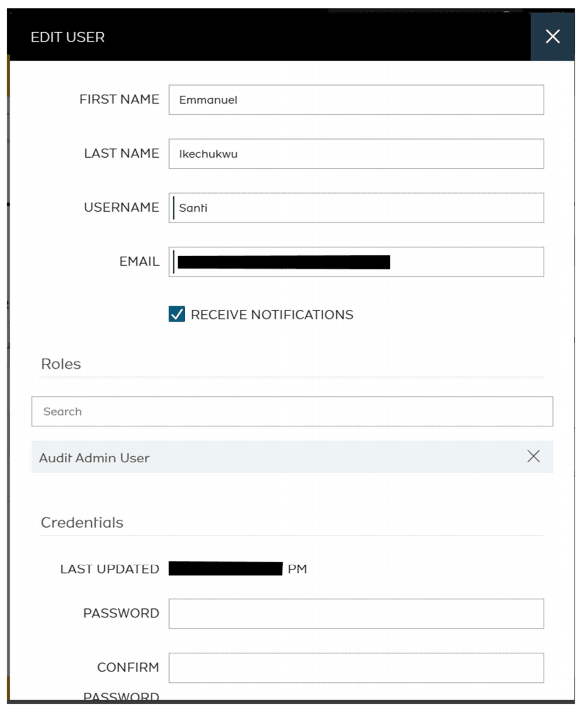Click the EMAIL label

pos(139,261)
